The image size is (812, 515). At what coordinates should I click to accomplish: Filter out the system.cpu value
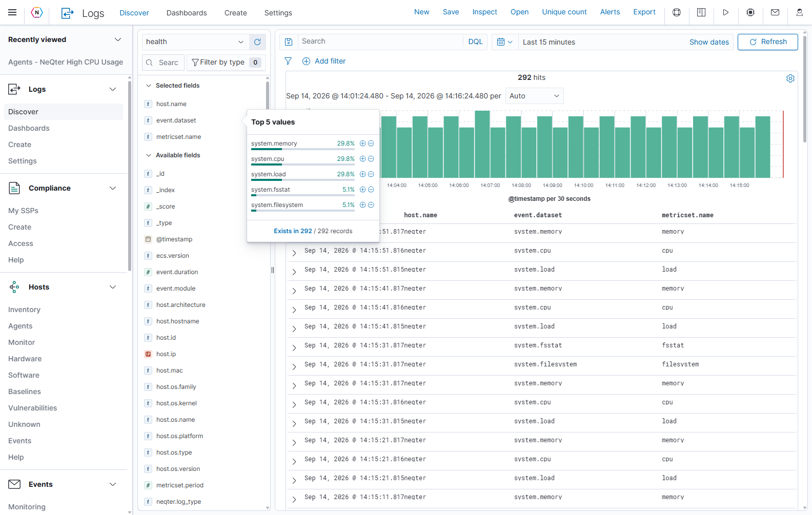tap(371, 159)
